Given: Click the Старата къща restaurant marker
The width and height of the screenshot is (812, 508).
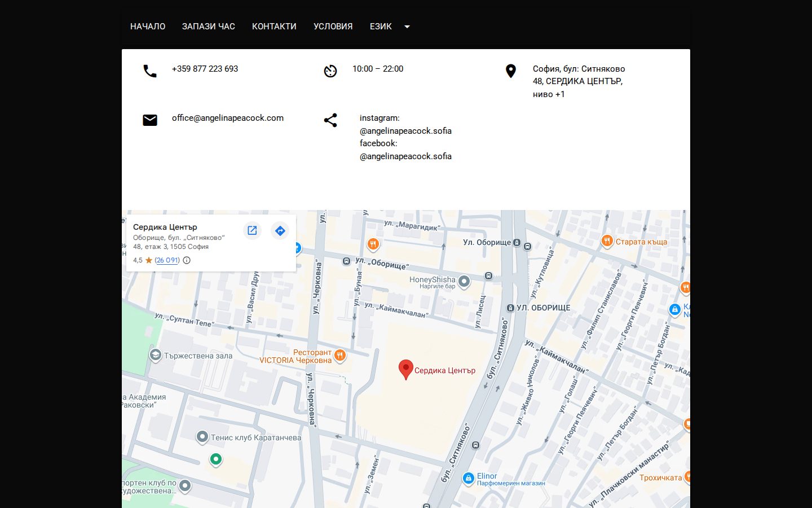Looking at the screenshot, I should (607, 241).
